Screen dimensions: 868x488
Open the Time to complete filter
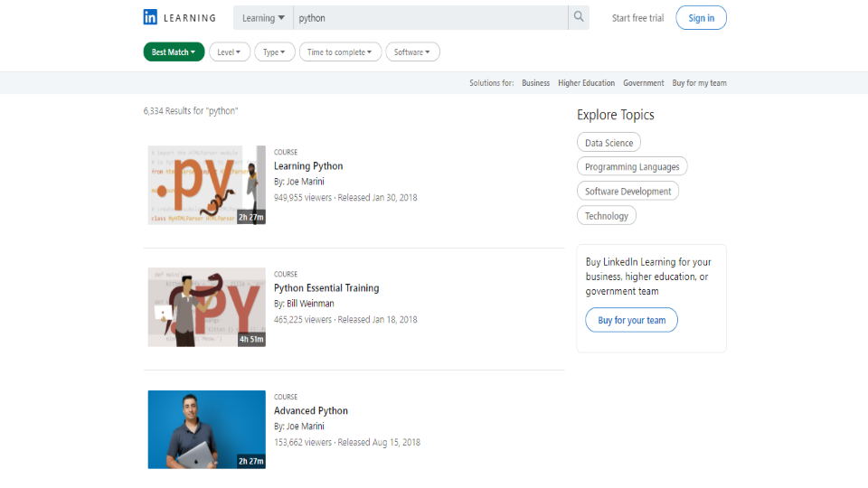point(340,52)
